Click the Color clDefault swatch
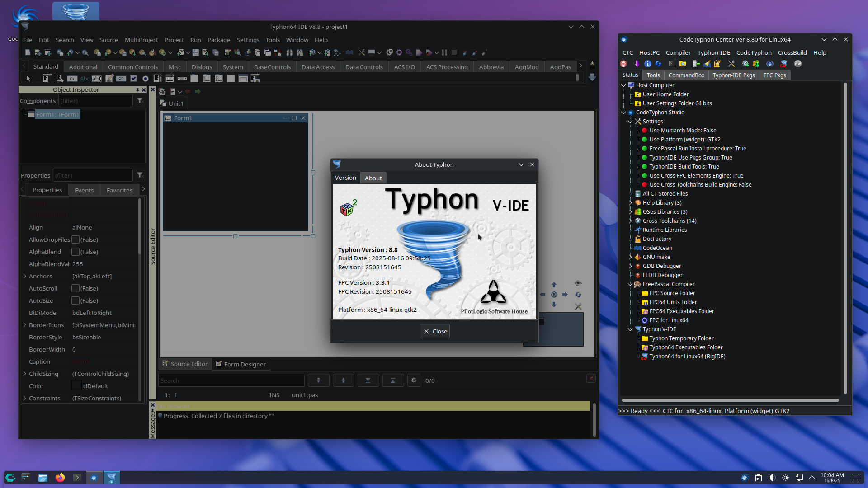868x488 pixels. coord(76,386)
